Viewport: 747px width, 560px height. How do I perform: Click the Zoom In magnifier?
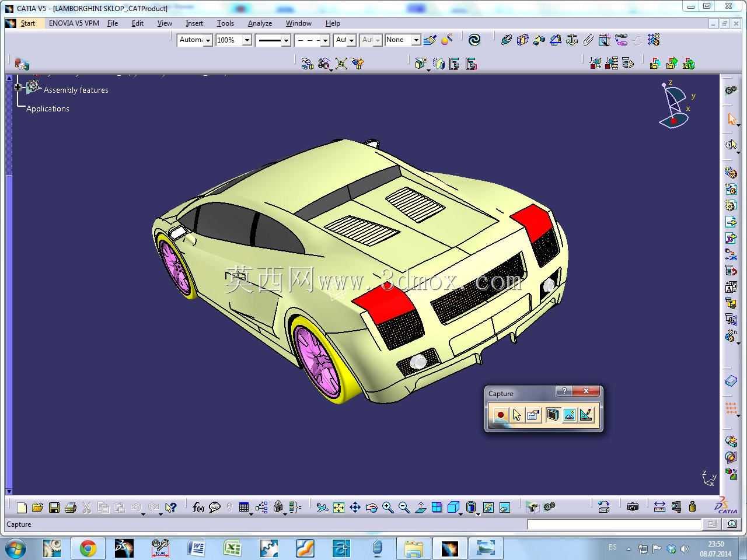(388, 508)
